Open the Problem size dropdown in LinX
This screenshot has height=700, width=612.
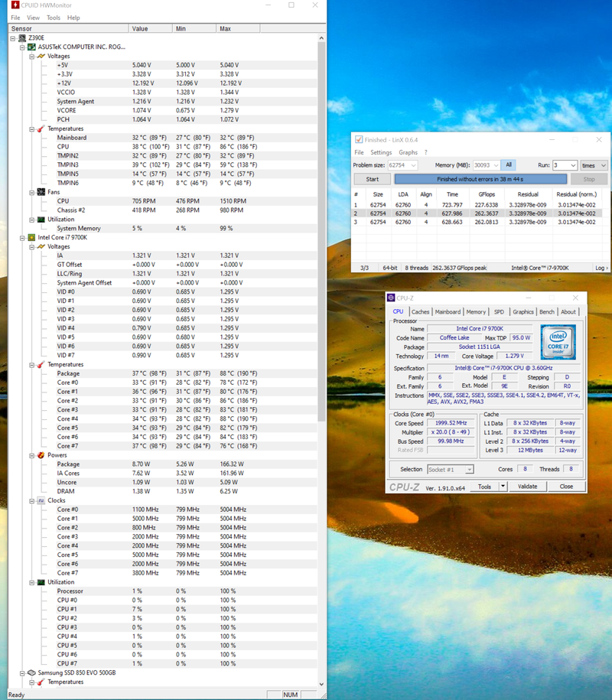tap(413, 165)
